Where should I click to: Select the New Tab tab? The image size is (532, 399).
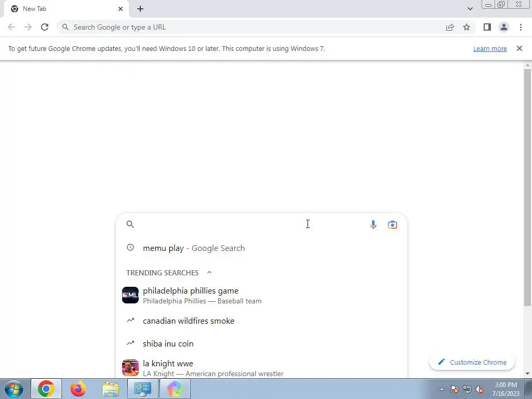(x=66, y=9)
